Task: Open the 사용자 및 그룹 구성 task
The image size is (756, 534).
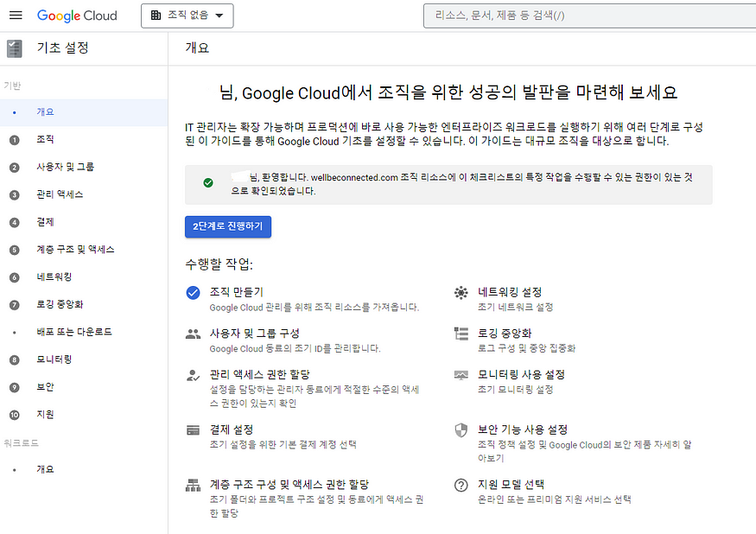Action: (255, 334)
